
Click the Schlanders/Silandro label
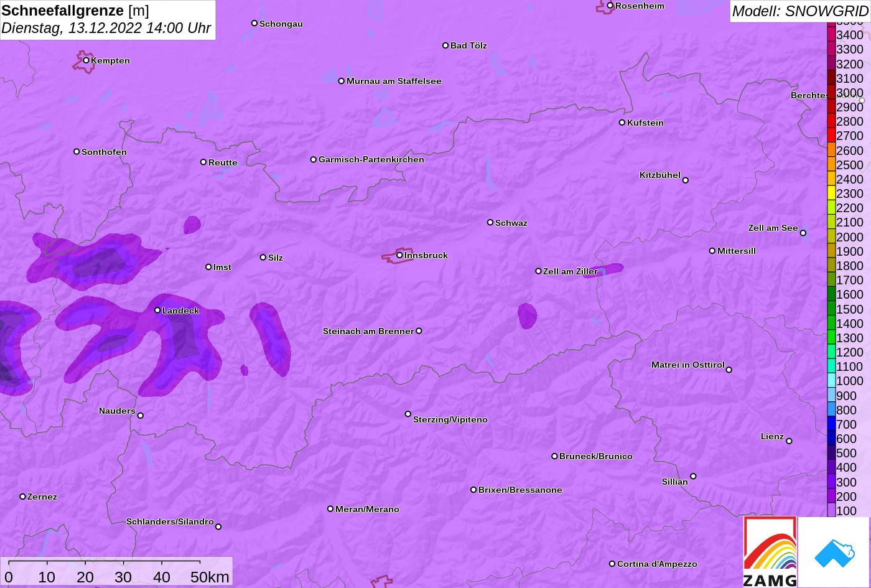point(170,522)
